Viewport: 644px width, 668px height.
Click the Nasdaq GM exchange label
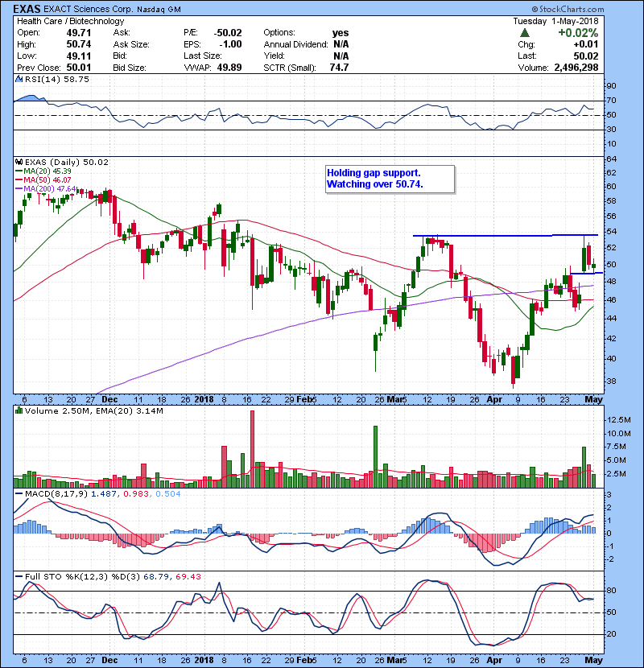[x=159, y=10]
